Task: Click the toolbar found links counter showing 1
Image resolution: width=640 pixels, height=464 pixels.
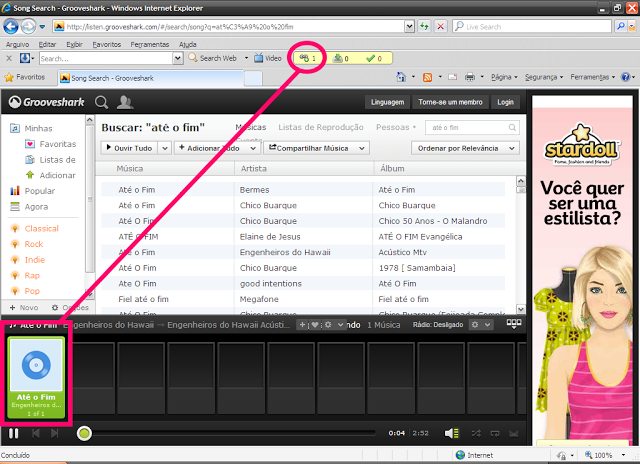Action: (307, 58)
